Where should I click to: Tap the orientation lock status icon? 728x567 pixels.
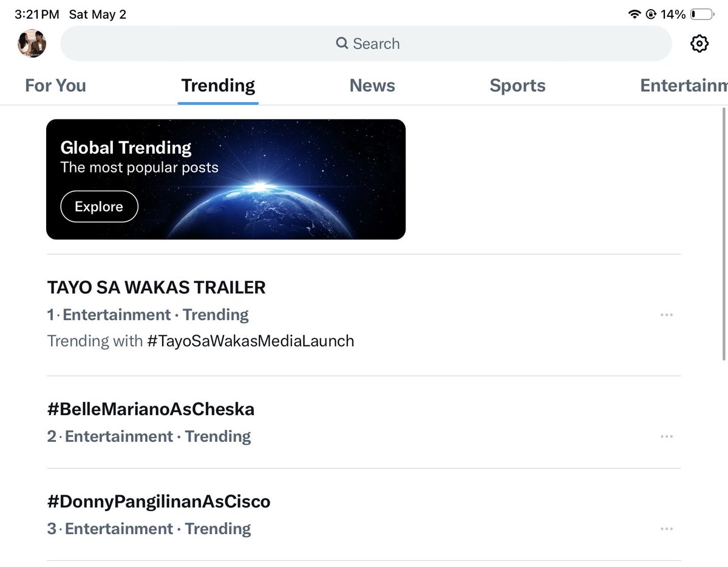coord(651,15)
